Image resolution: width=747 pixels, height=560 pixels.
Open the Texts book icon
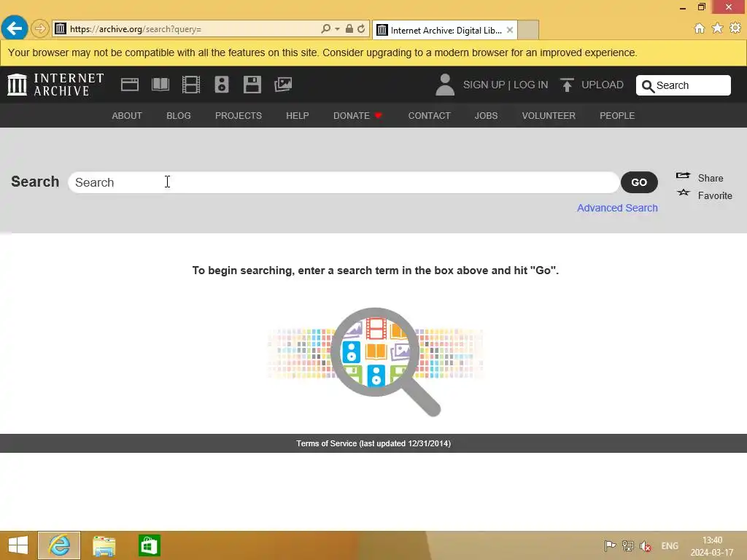click(160, 85)
